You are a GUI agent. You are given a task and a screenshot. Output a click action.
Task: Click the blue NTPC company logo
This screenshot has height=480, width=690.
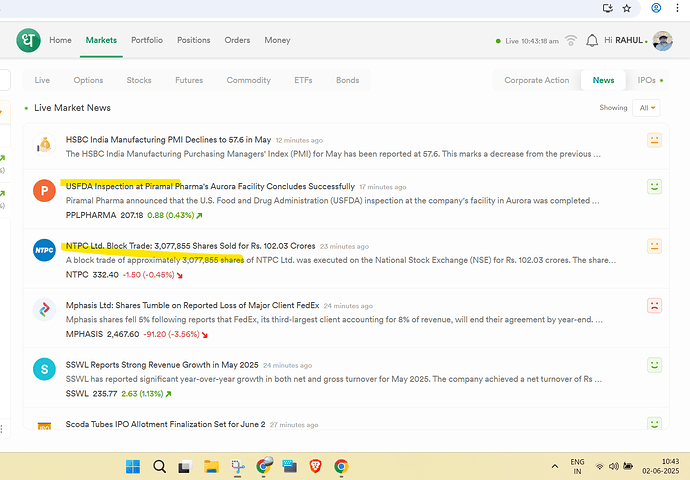[44, 250]
